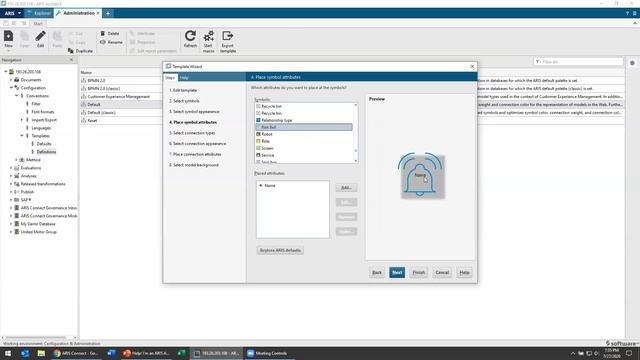Screen dimensions: 640x360
Task: Go Back in the Template Wizard
Action: 377,272
